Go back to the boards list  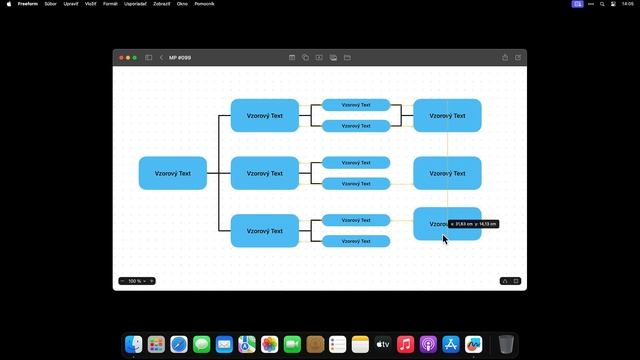(161, 58)
